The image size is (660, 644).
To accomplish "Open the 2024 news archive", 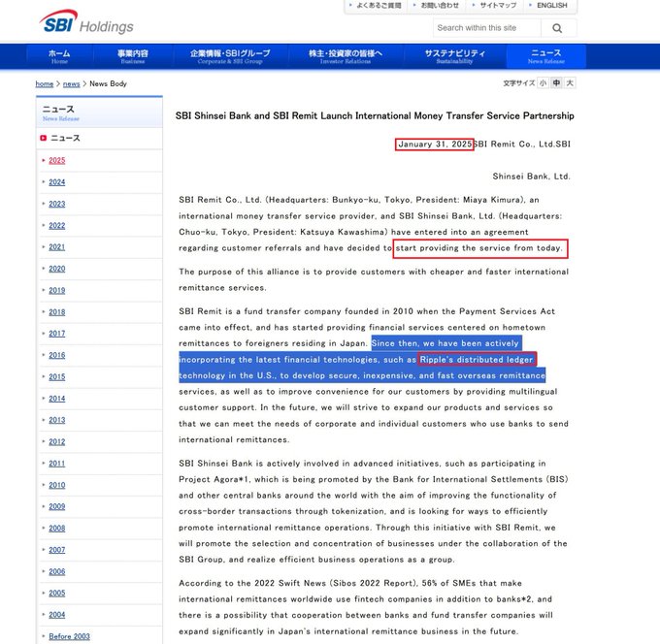I will 57,182.
